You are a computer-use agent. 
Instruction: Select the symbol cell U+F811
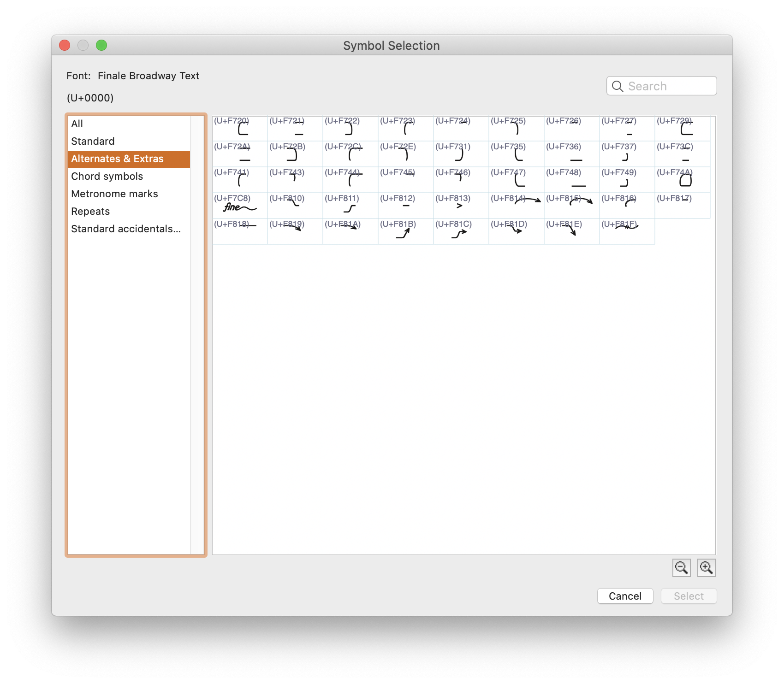350,206
